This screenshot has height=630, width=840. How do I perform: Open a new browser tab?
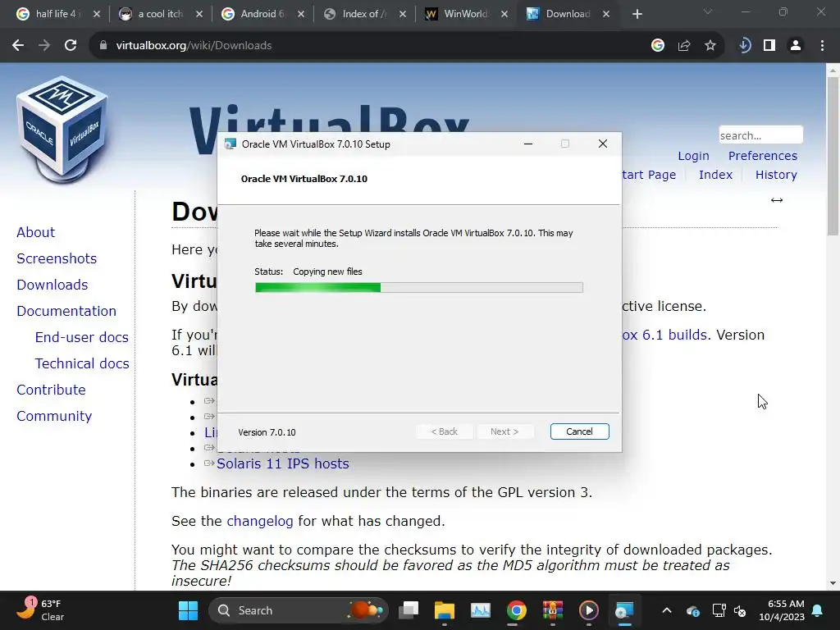pyautogui.click(x=637, y=15)
